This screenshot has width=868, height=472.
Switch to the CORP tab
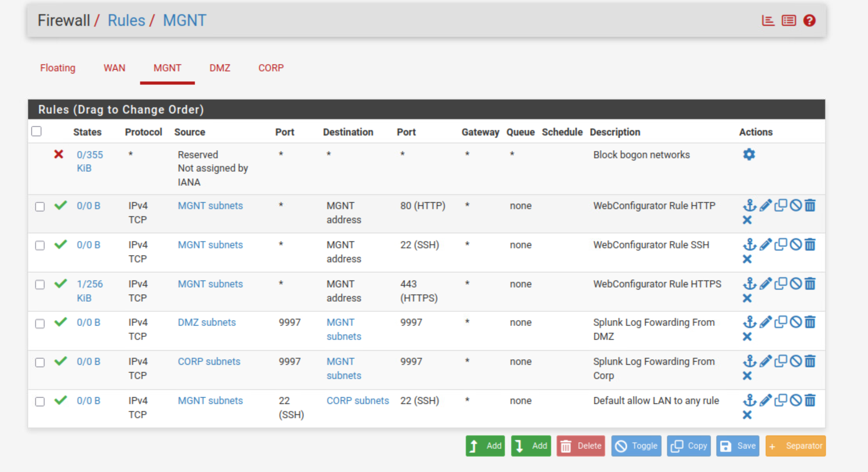click(271, 68)
